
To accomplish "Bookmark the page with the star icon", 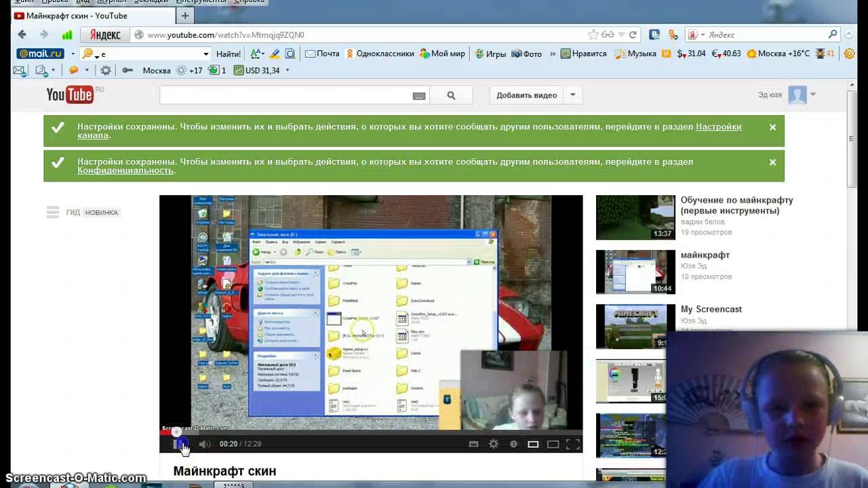I will pyautogui.click(x=593, y=35).
